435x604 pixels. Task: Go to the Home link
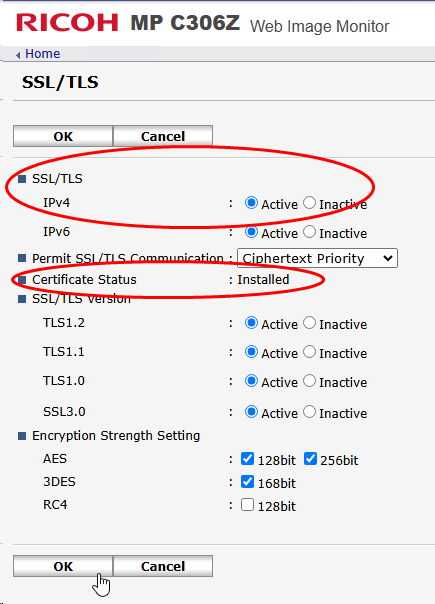tap(42, 54)
